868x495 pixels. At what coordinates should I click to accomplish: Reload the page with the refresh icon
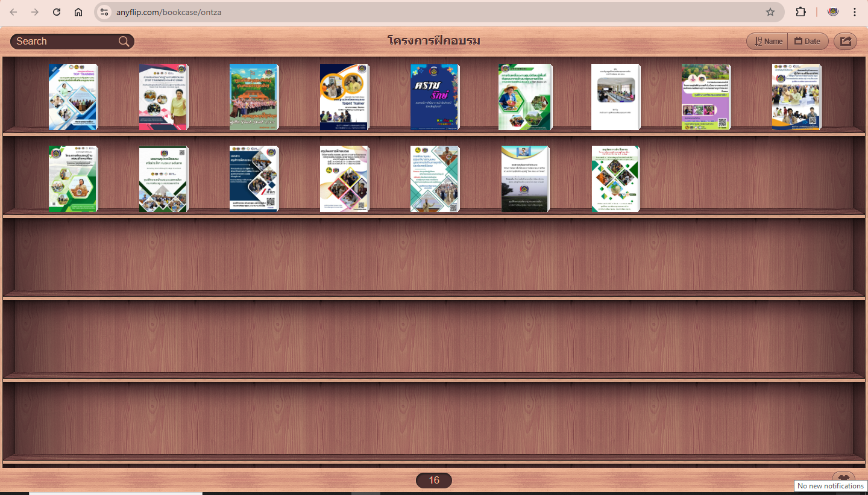(x=57, y=12)
